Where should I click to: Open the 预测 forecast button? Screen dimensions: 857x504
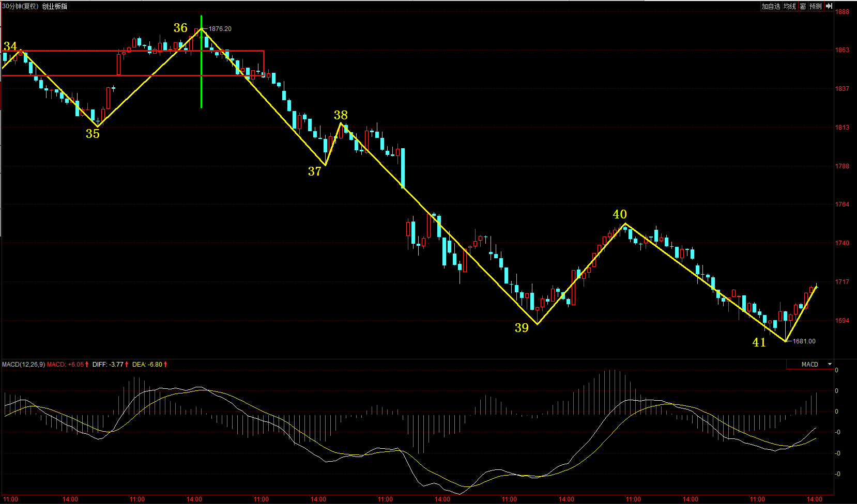(x=816, y=6)
